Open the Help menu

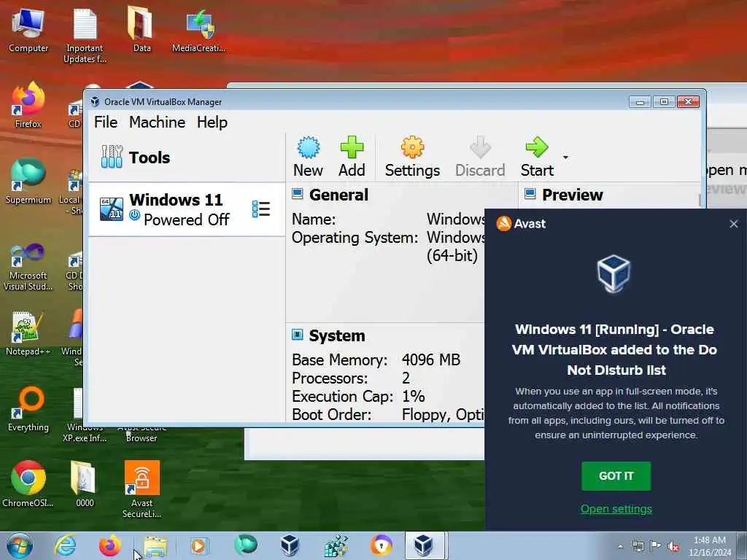pos(212,122)
